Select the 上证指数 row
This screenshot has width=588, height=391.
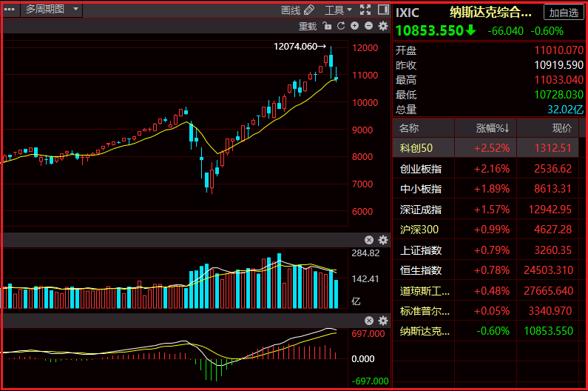[486, 250]
